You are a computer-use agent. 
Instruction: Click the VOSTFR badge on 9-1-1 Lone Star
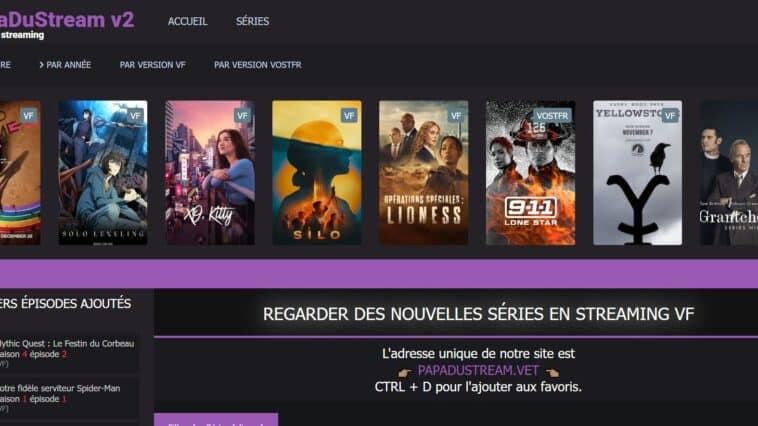coord(552,116)
